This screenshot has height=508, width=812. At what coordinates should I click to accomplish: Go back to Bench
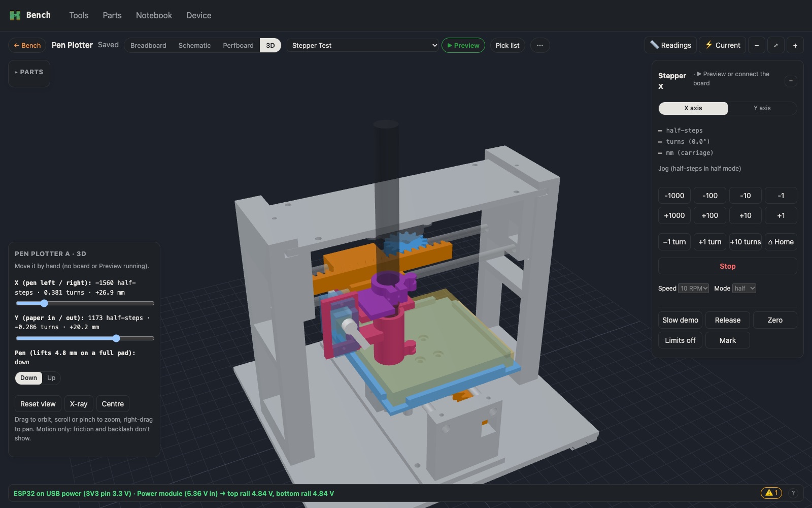click(27, 45)
